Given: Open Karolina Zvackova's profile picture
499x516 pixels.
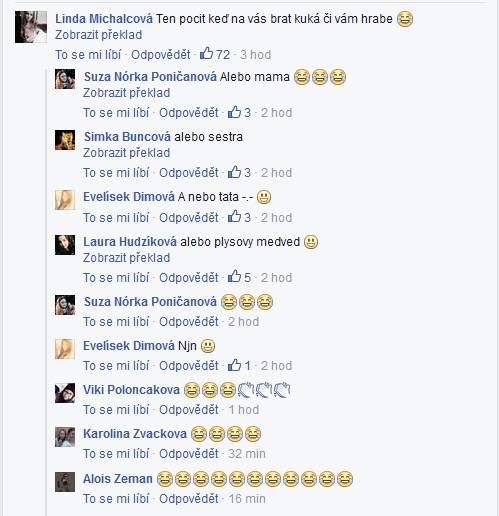Looking at the screenshot, I should tap(65, 437).
